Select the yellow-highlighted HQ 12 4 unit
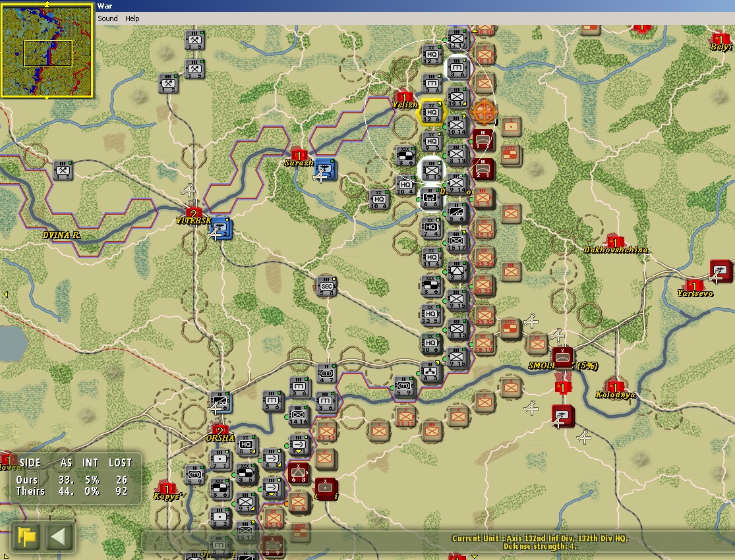Image resolution: width=735 pixels, height=560 pixels. tap(431, 113)
